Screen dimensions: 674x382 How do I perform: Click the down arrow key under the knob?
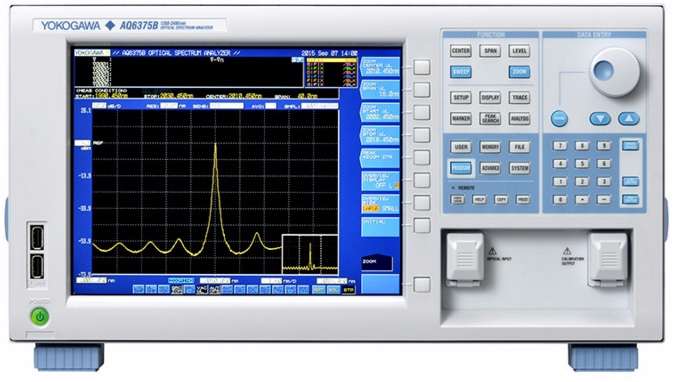[x=600, y=119]
